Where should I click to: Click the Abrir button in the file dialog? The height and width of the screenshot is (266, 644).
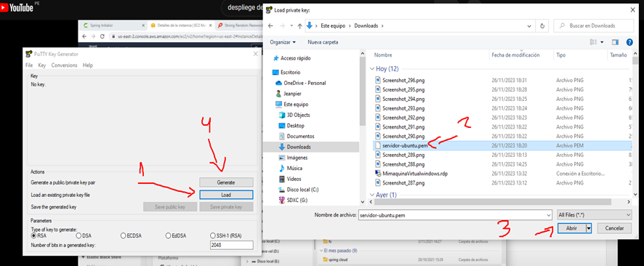[572, 228]
